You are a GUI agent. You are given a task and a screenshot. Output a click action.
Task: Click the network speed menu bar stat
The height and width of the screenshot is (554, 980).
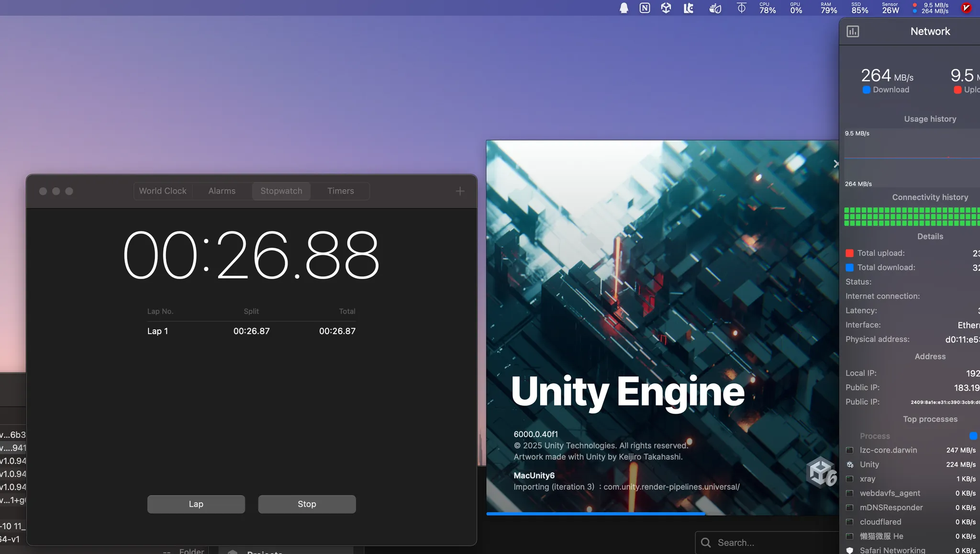tap(931, 8)
